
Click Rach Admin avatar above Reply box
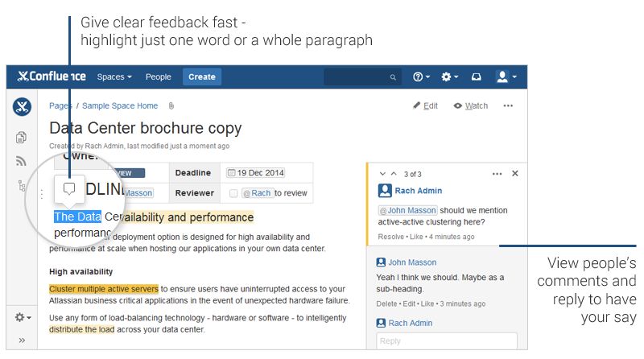(x=381, y=323)
